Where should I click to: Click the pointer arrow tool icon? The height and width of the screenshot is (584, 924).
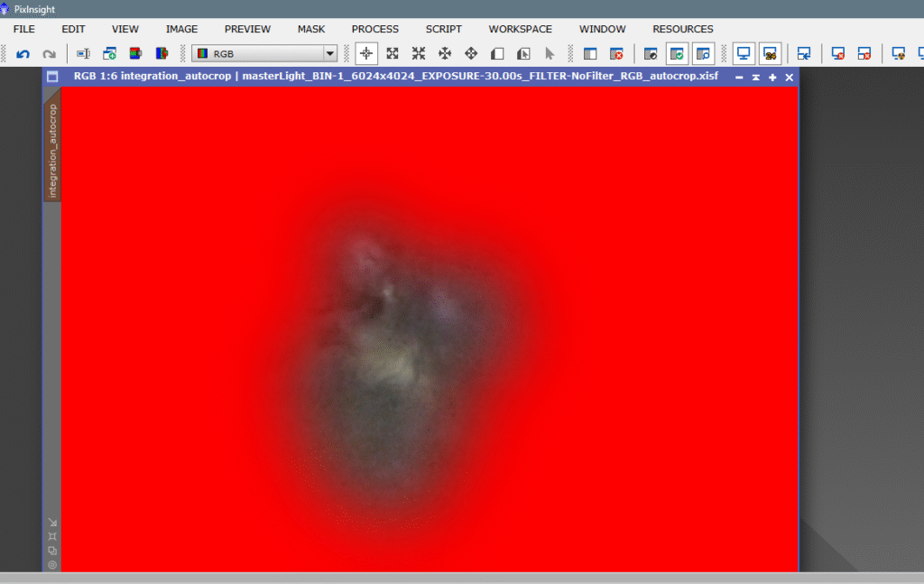pyautogui.click(x=550, y=54)
